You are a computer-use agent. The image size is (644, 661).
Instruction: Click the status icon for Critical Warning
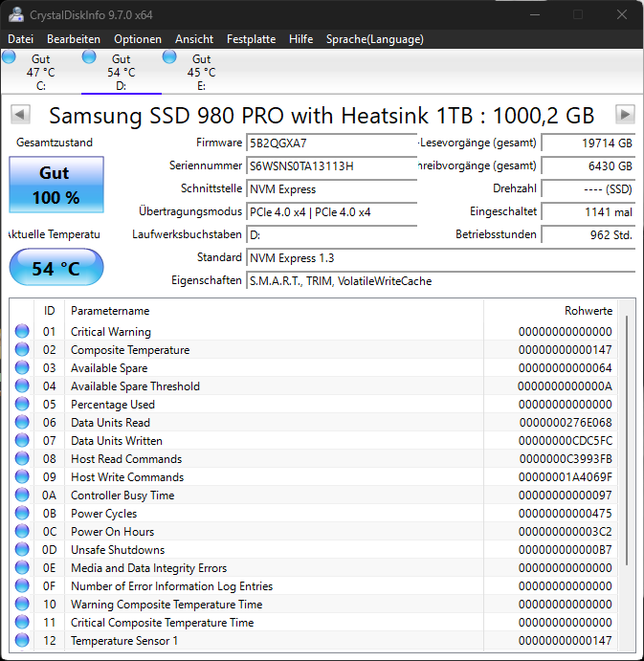22,331
